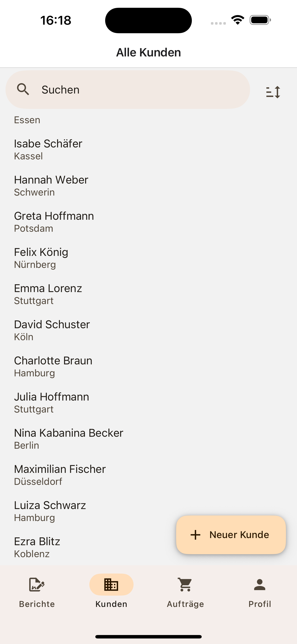Switch to the Aufträge tab label
297x644 pixels.
(185, 604)
